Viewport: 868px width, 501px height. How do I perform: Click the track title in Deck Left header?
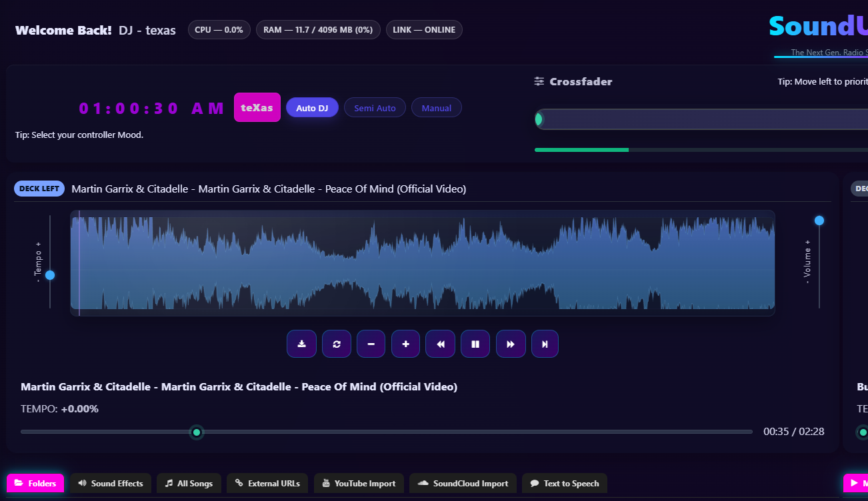269,189
